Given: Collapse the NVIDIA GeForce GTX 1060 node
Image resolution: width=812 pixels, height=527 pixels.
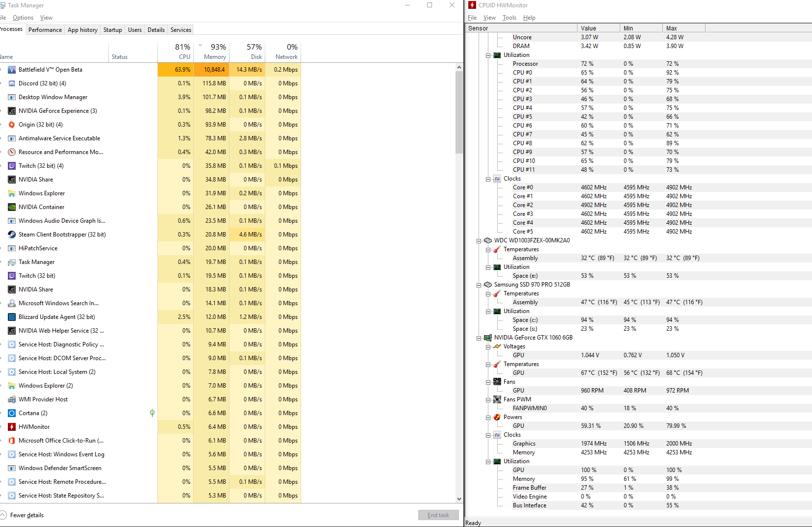Looking at the screenshot, I should click(479, 338).
